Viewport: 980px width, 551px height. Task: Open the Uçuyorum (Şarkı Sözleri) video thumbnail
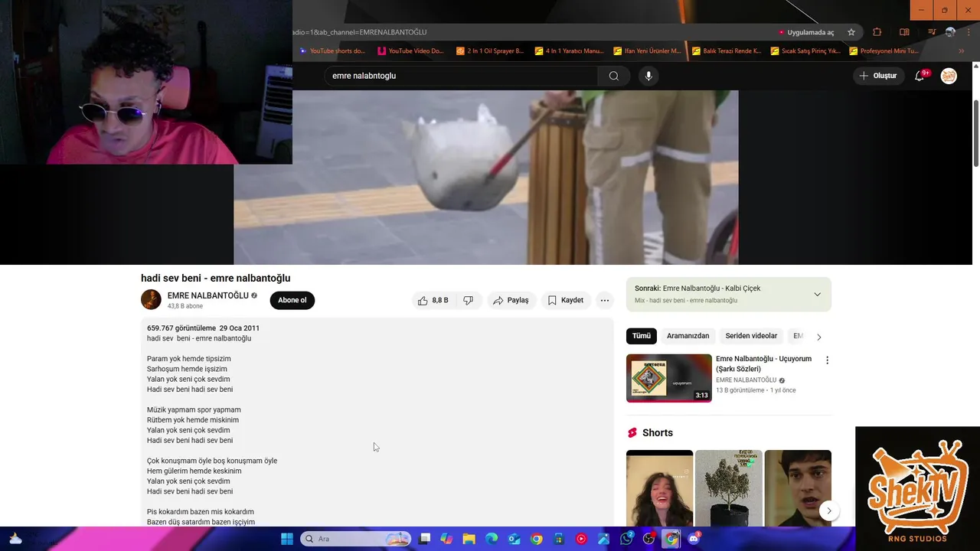(x=669, y=378)
